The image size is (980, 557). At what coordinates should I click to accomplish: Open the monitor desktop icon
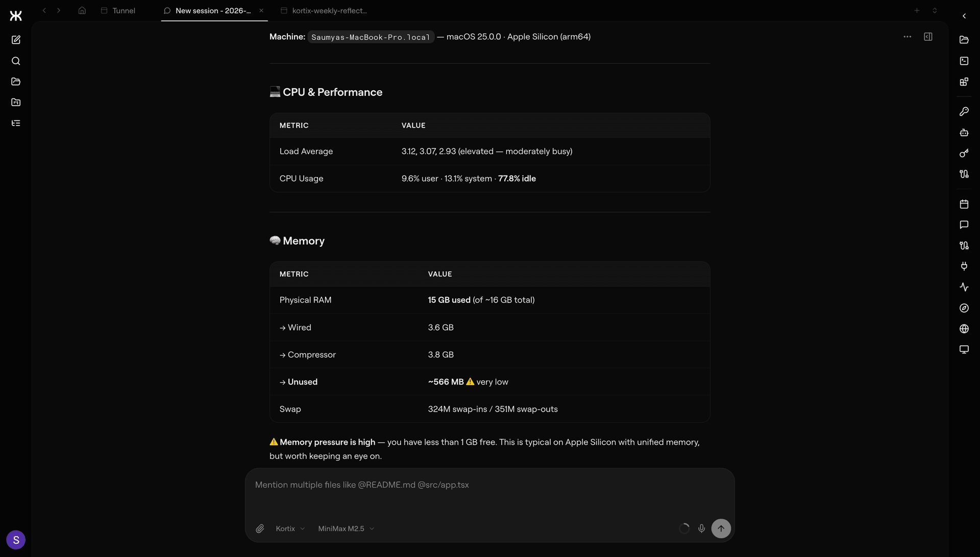[964, 349]
